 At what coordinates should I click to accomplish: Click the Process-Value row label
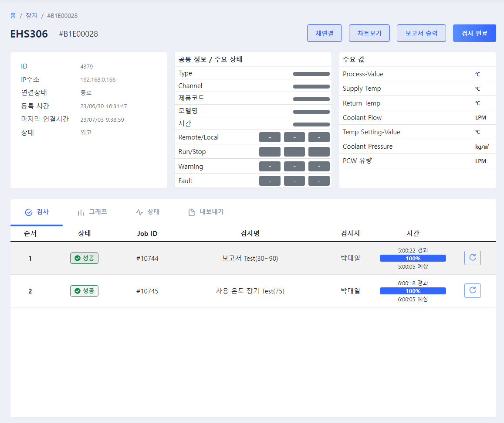point(363,74)
